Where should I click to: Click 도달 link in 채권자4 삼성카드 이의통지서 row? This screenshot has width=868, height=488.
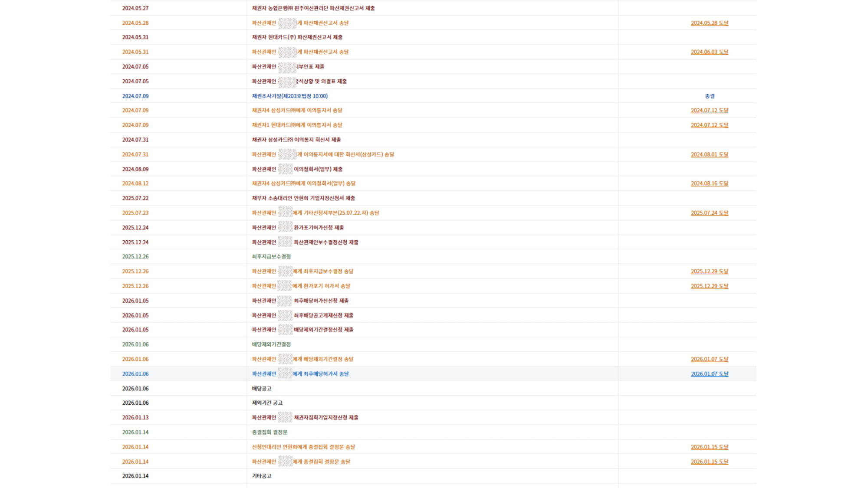pyautogui.click(x=710, y=111)
